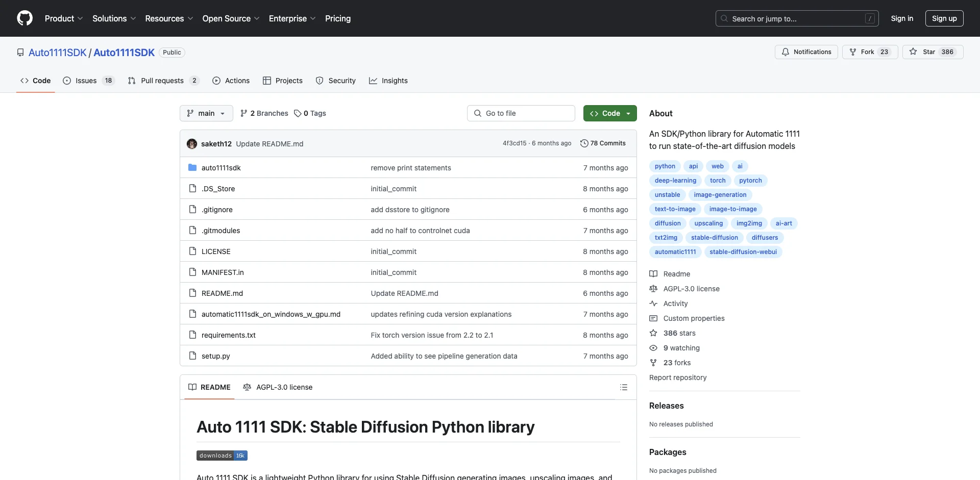The height and width of the screenshot is (480, 980).
Task: Expand the Product menu
Action: click(x=64, y=18)
